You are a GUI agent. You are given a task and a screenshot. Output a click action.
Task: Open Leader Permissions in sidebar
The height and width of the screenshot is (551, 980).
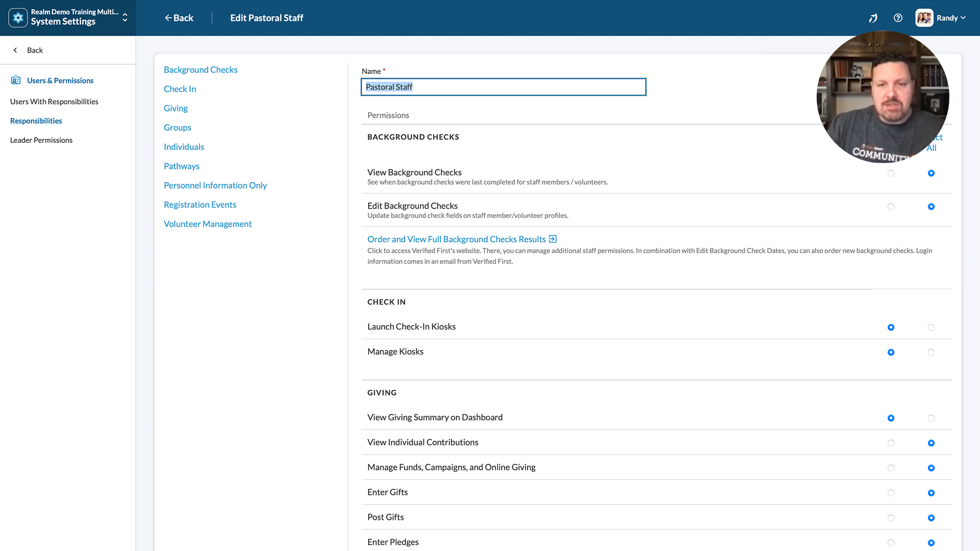(41, 140)
